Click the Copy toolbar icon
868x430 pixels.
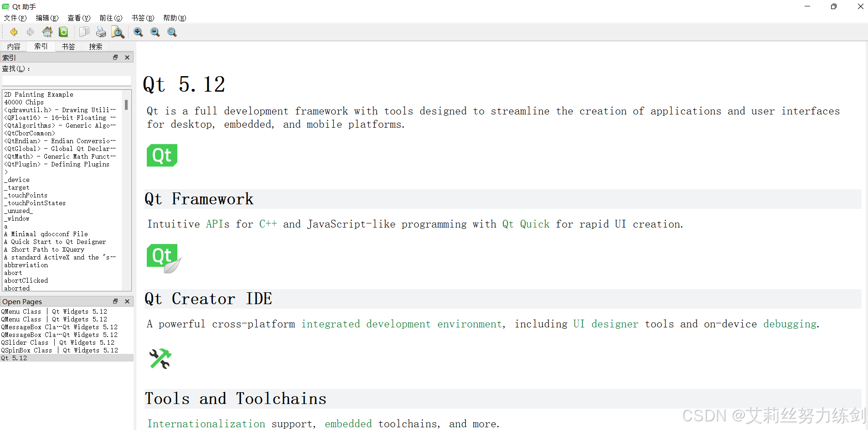click(84, 32)
